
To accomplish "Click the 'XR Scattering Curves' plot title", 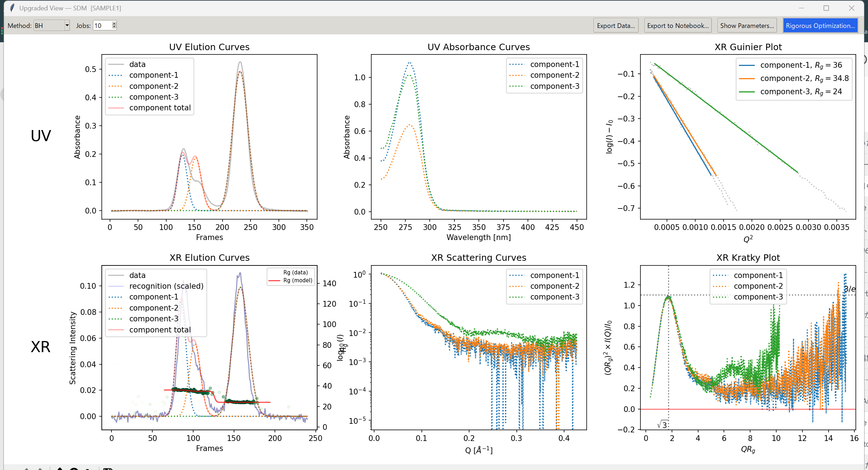I will [x=478, y=258].
